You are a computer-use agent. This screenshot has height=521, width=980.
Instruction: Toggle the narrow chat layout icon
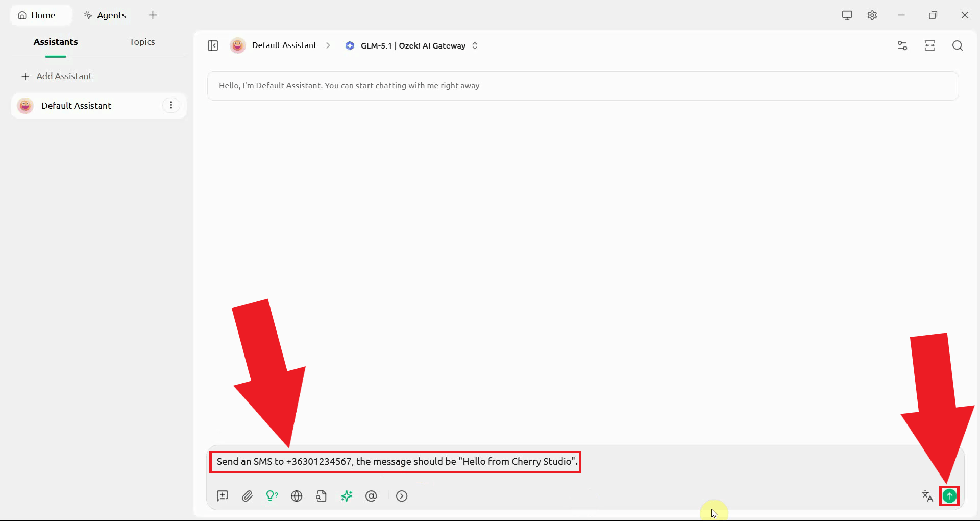pos(930,46)
